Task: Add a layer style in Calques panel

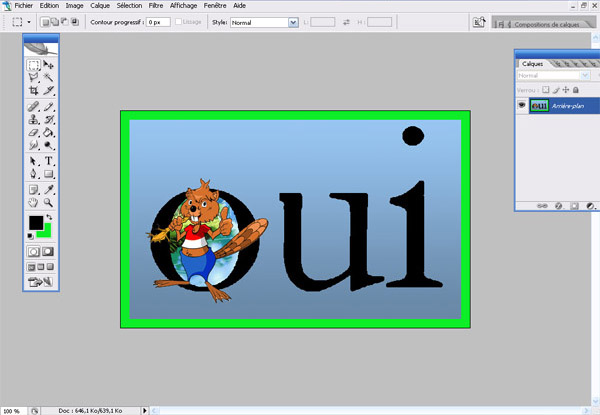Action: (558, 206)
